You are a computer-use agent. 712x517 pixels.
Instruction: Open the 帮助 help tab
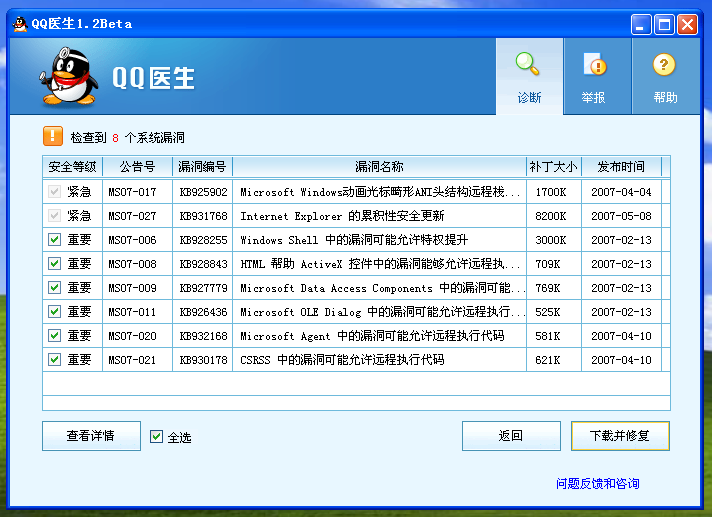666,76
